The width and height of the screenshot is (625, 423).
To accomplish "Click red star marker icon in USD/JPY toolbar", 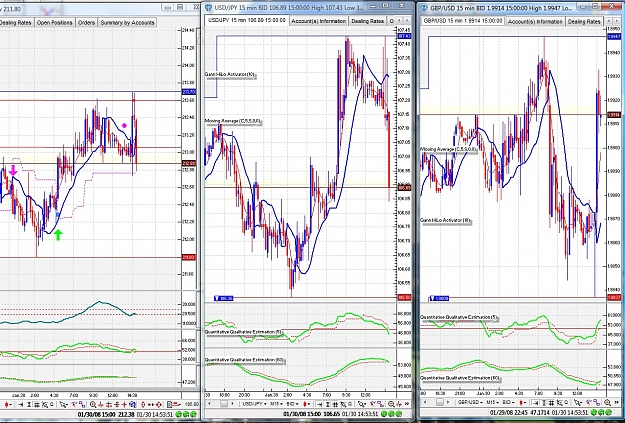I will tap(372, 404).
